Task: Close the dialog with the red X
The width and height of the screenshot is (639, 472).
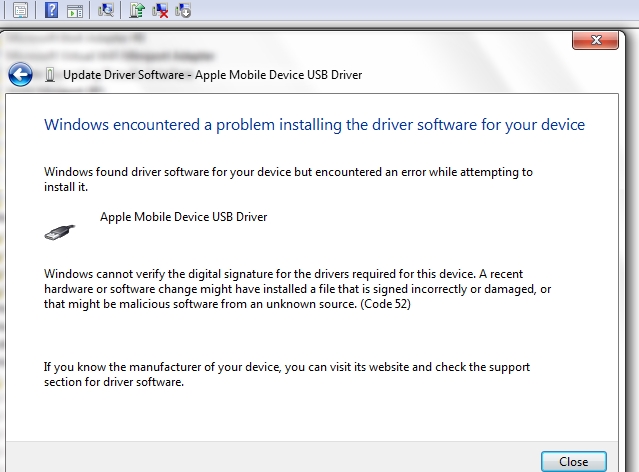Action: pos(595,40)
